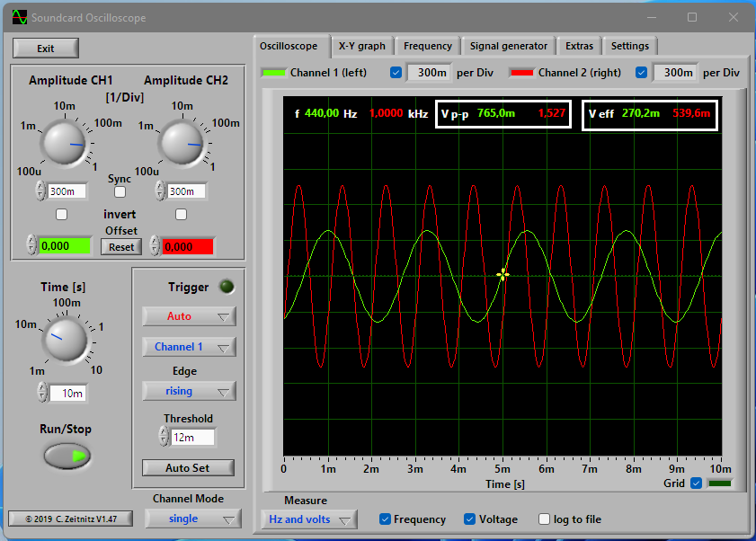Click the Time rotary knob
Image resolution: width=756 pixels, height=541 pixels.
pos(65,340)
